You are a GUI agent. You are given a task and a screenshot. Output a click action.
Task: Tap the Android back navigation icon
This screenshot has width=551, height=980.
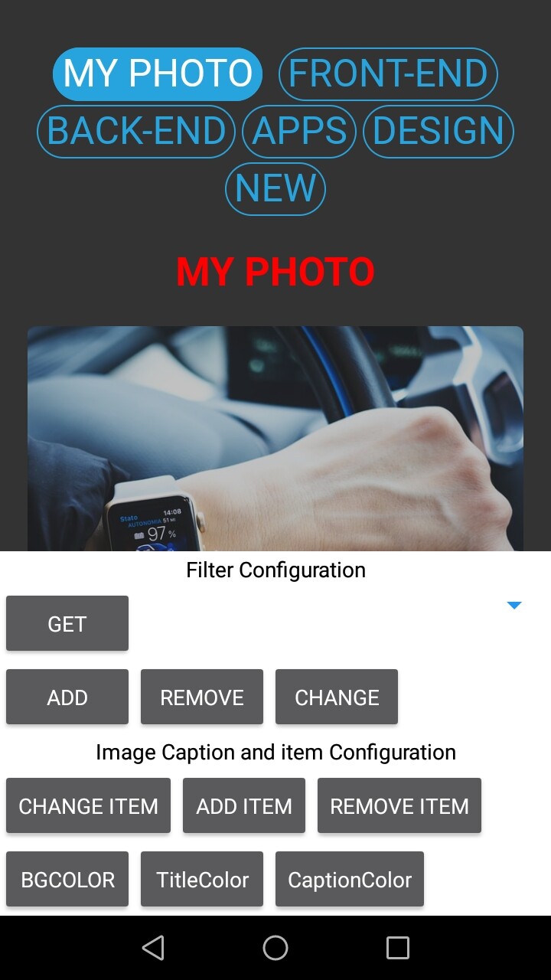tap(153, 948)
